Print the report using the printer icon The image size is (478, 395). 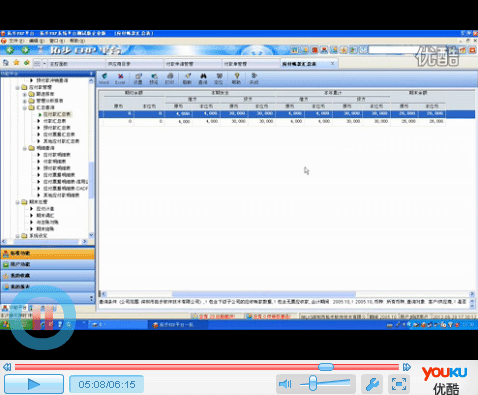[x=170, y=79]
